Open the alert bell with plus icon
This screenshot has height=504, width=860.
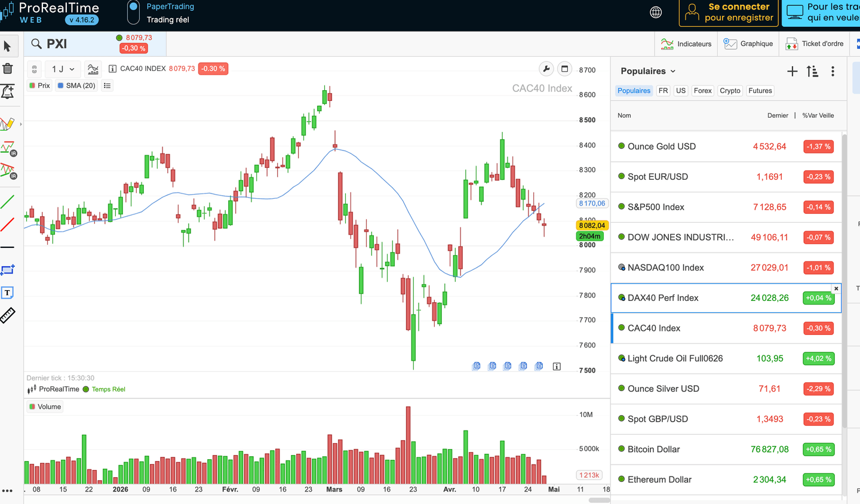(8, 91)
